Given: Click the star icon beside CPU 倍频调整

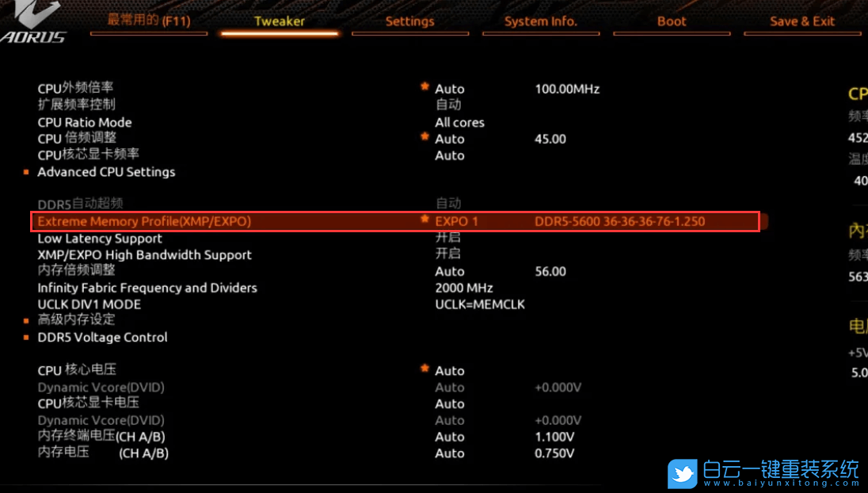Looking at the screenshot, I should point(425,136).
